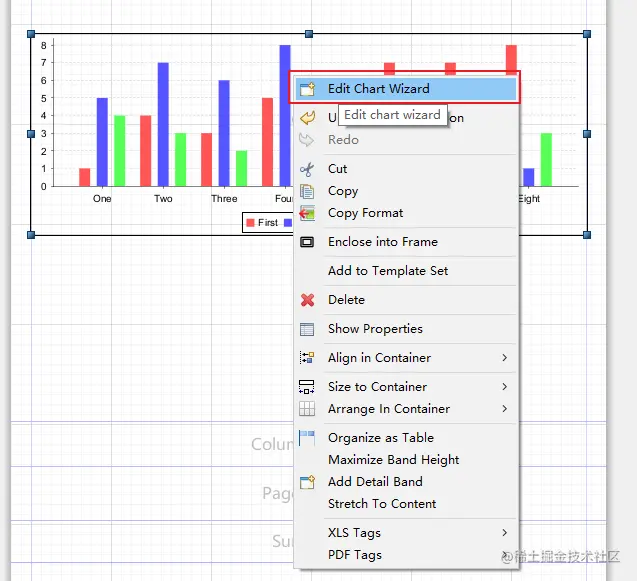Click the Align in Container icon
The image size is (637, 581).
point(307,358)
